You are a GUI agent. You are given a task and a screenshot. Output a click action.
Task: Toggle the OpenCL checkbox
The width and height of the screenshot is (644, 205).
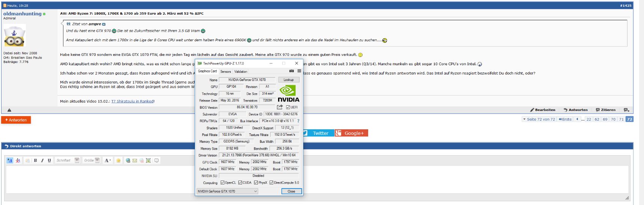[x=223, y=183]
